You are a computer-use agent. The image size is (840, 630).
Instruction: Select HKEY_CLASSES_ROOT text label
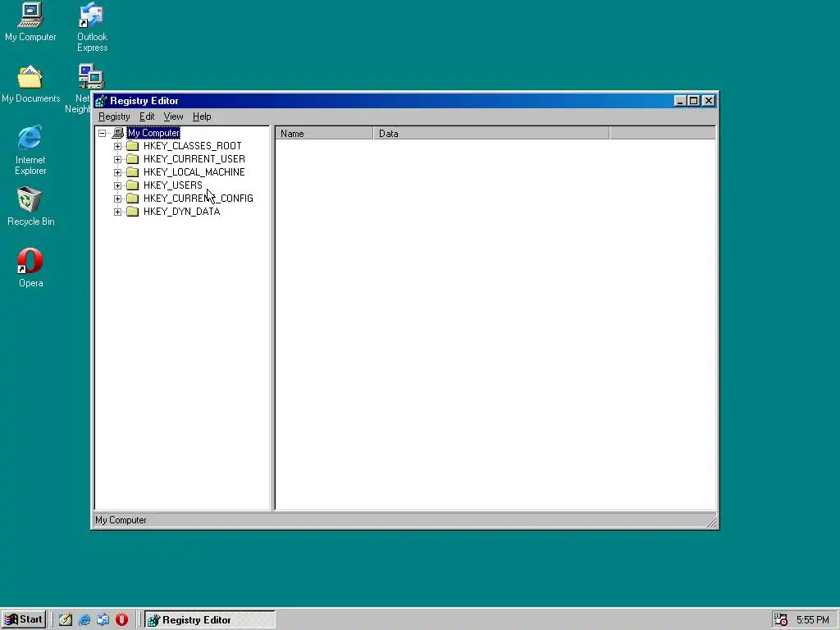coord(192,146)
